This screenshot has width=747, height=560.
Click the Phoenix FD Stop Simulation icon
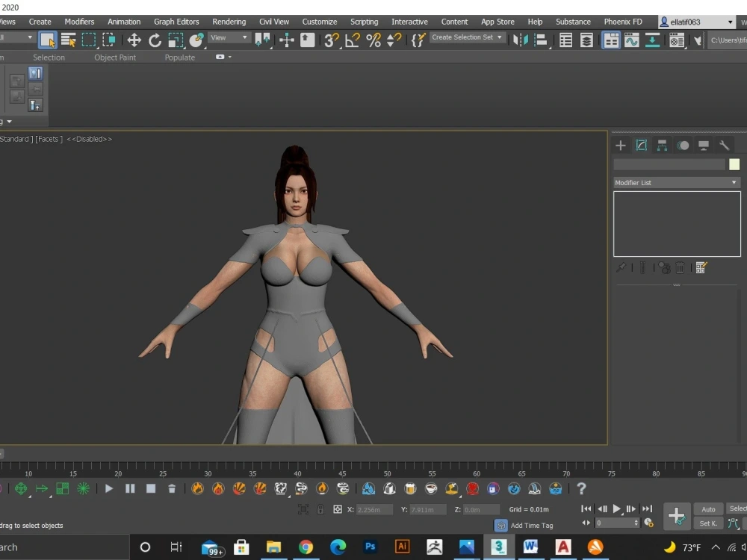[x=151, y=488]
